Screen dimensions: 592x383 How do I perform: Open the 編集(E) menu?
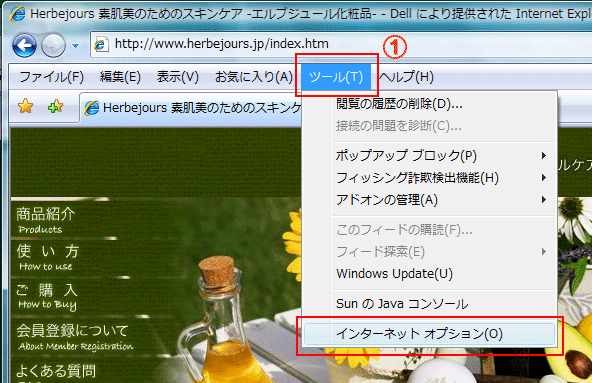120,77
